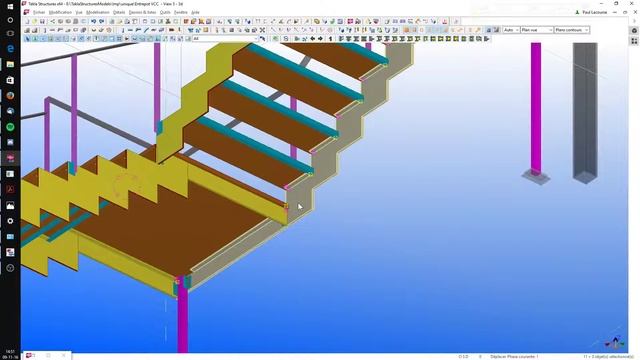The image size is (640, 360).
Task: Click the black X delete-cut icon
Action: click(x=262, y=30)
